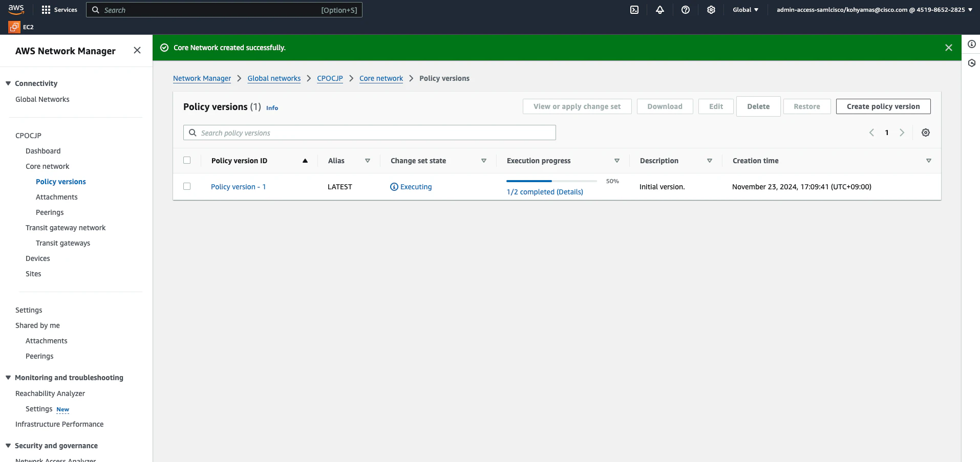The width and height of the screenshot is (980, 462).
Task: Click Create policy version button
Action: (883, 106)
